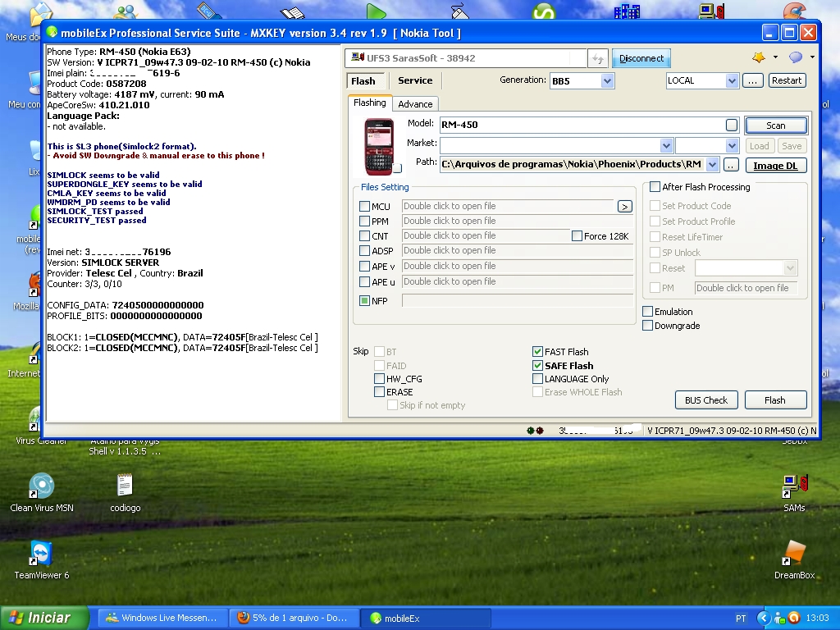Enable After Flash Processing checkbox
The width and height of the screenshot is (840, 630).
click(655, 187)
